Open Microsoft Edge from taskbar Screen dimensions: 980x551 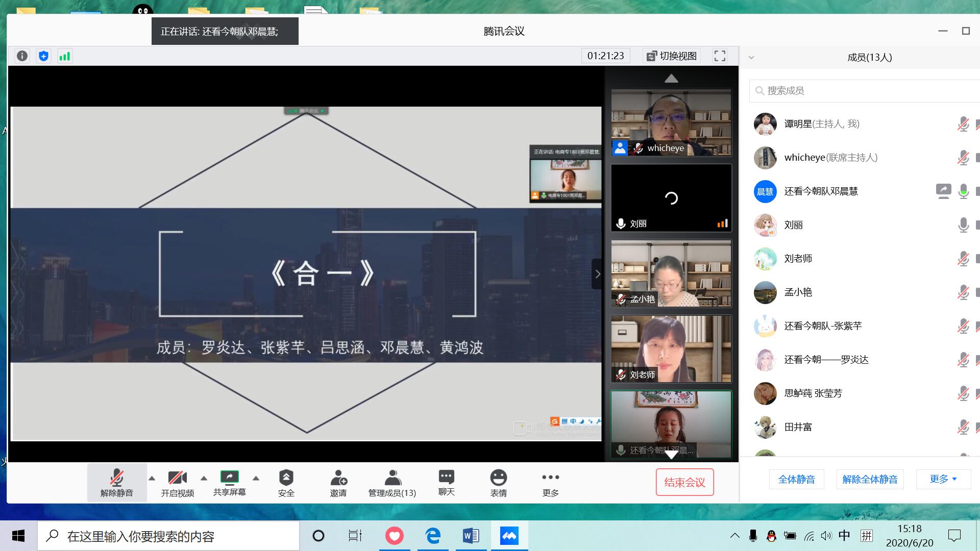(433, 536)
